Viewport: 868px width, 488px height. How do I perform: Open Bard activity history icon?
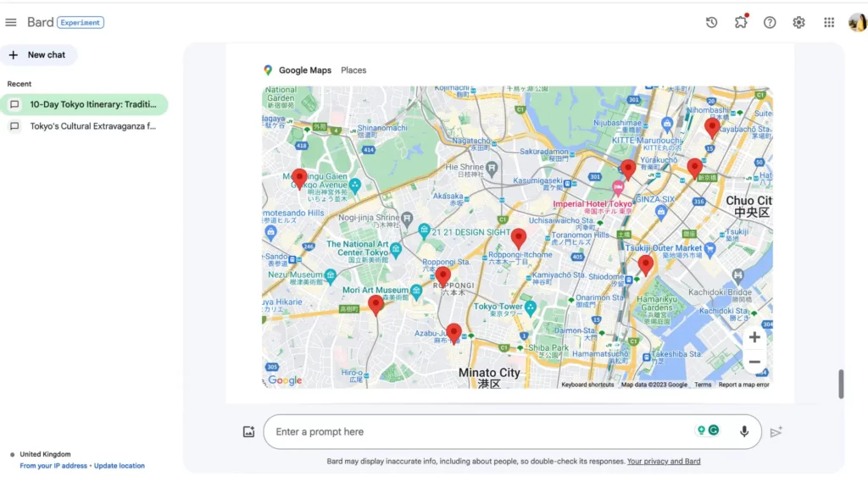tap(712, 23)
